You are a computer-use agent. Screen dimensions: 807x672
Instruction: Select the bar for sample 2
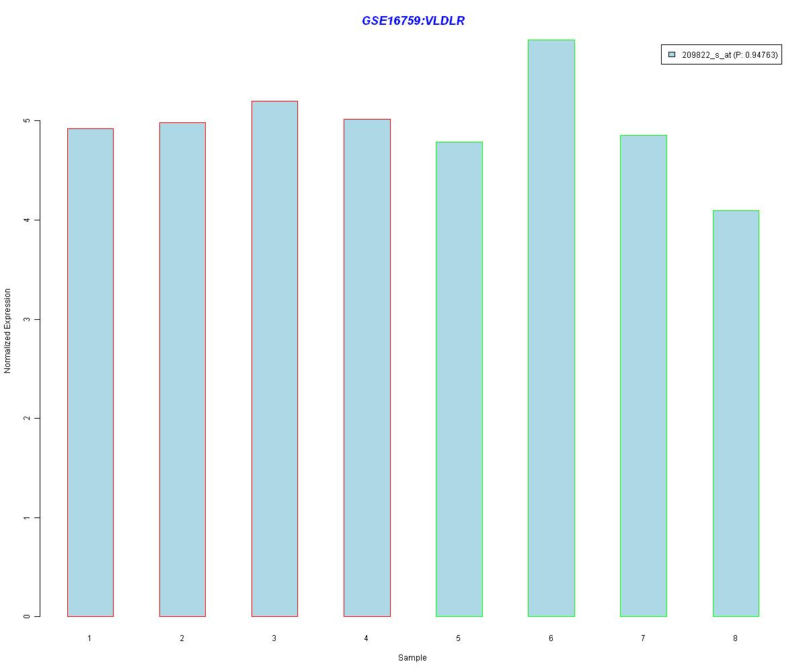tap(182, 370)
